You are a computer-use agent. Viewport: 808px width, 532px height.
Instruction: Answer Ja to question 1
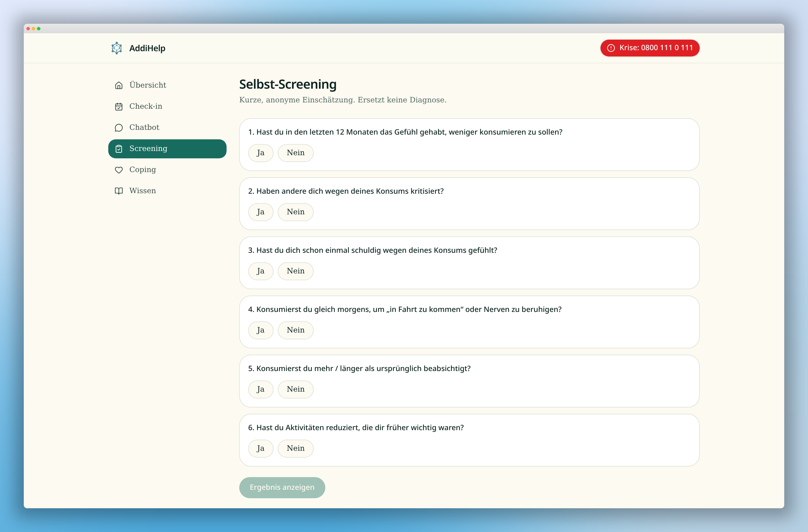click(260, 153)
